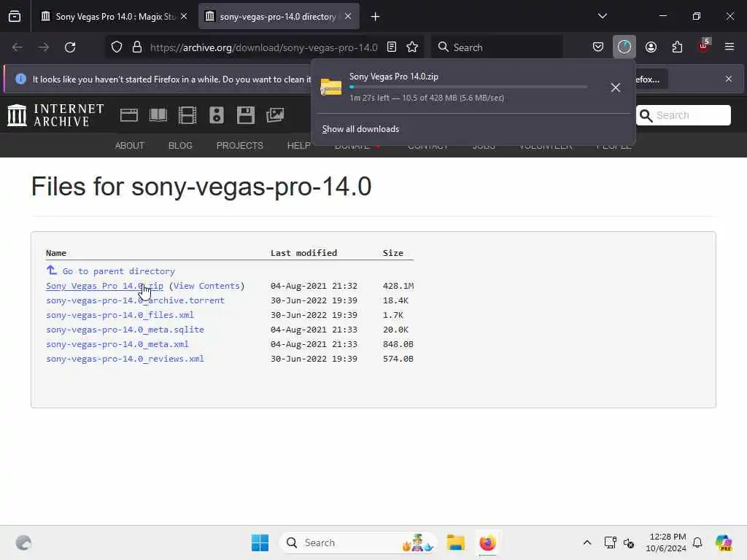Open a new browser tab
Screen dimensions: 747x560
point(376,17)
